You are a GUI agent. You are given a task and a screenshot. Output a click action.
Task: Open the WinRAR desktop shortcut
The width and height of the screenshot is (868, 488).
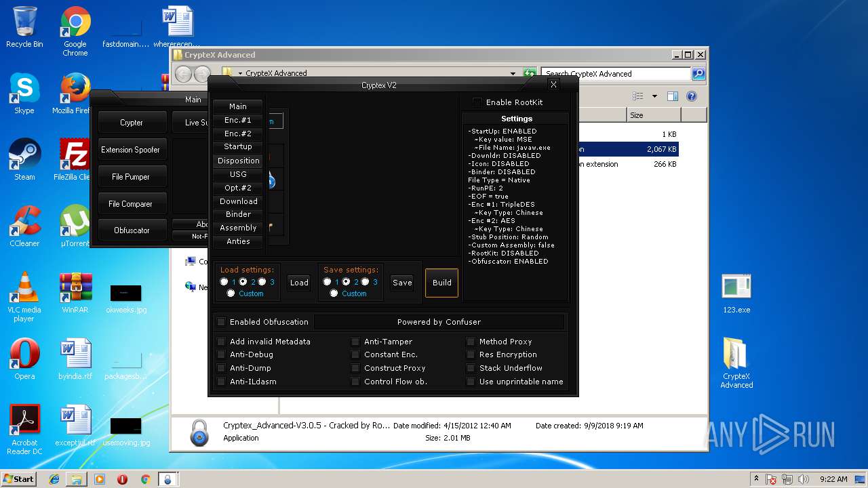[75, 293]
